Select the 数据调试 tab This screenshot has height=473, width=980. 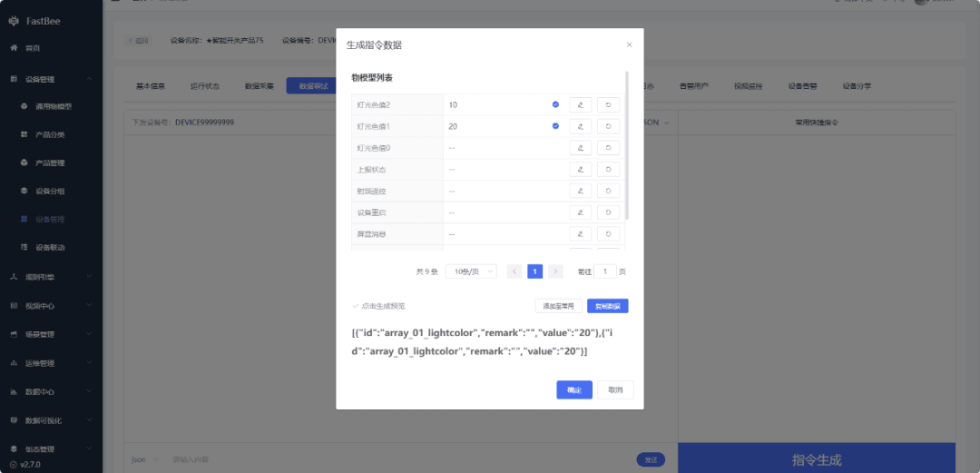(313, 86)
